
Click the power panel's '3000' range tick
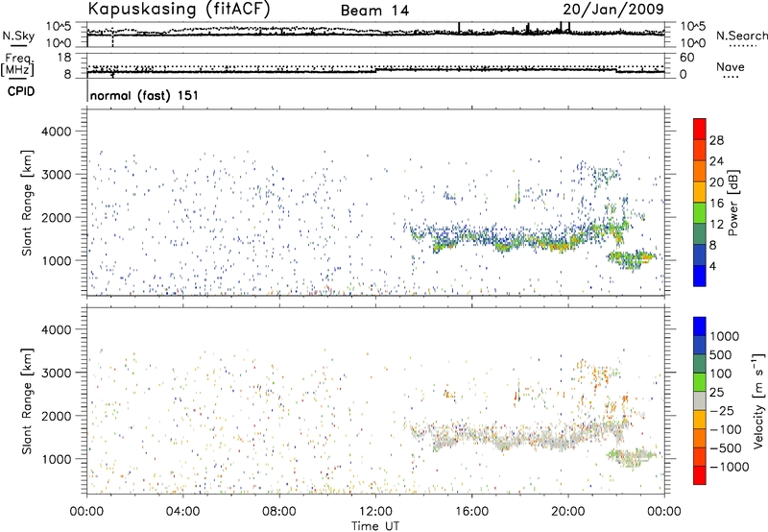pyautogui.click(x=56, y=175)
